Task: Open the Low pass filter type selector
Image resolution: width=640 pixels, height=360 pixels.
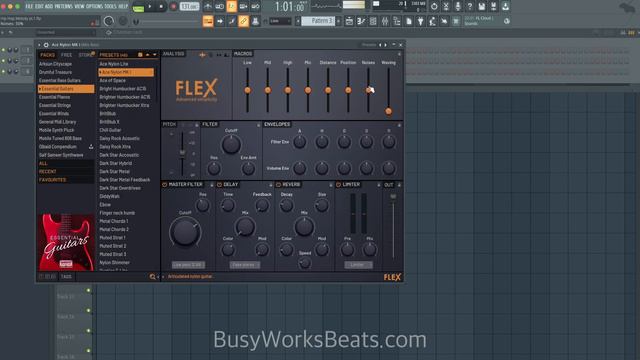Action: 188,265
